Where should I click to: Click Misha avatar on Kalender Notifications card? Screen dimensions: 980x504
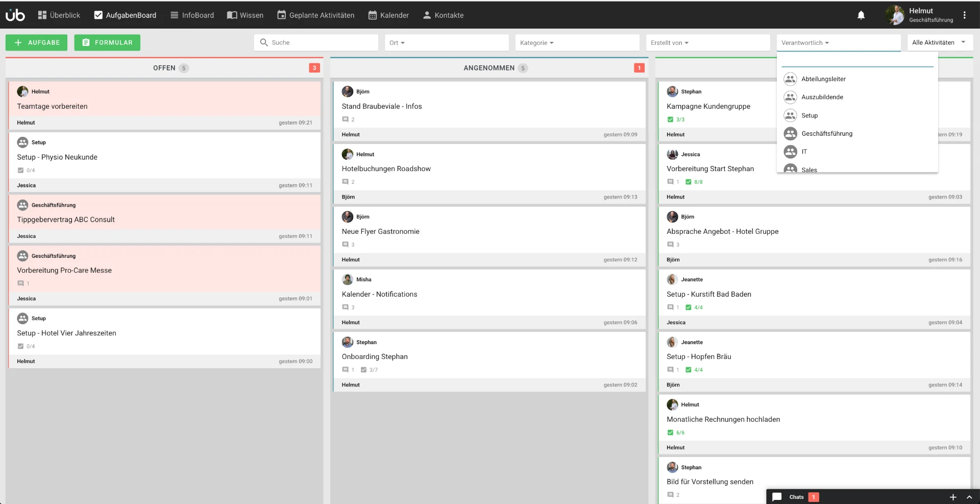coord(348,279)
